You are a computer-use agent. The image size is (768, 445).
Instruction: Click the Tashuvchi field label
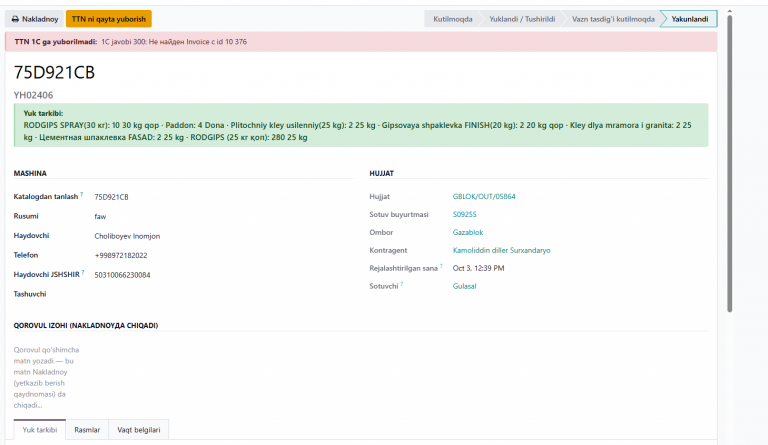(x=30, y=294)
